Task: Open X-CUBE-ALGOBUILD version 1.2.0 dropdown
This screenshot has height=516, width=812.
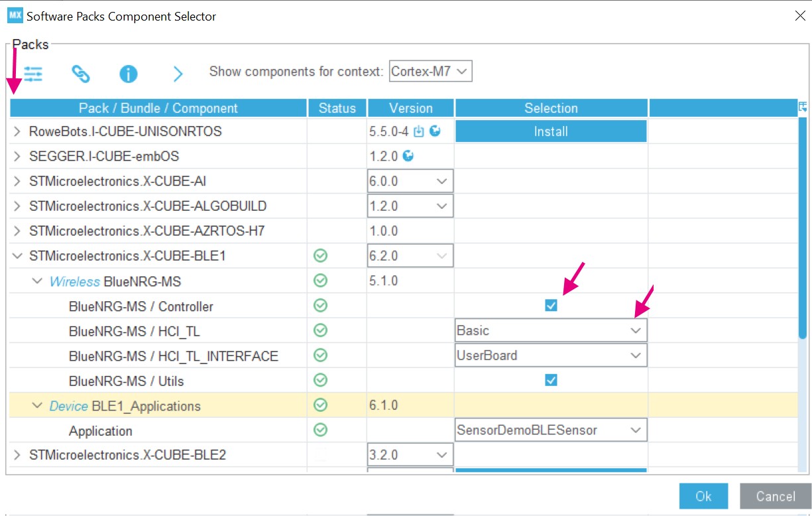Action: point(410,206)
